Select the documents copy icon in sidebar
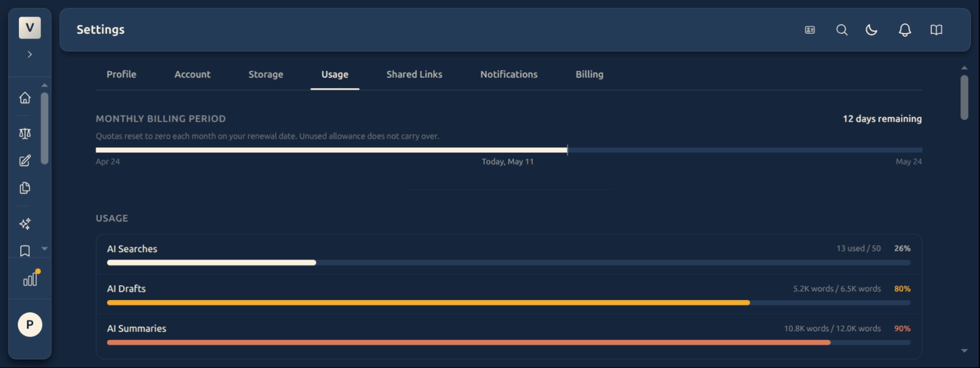 [x=24, y=188]
